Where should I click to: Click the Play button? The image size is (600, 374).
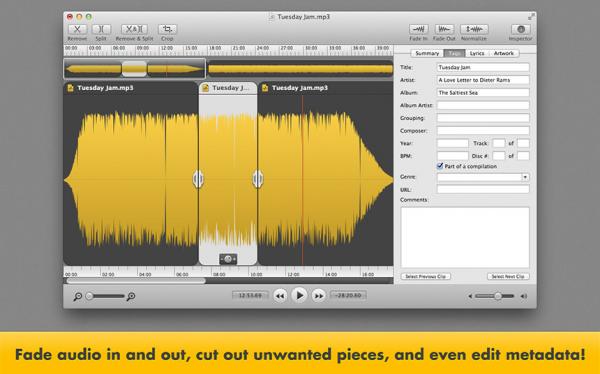point(299,295)
